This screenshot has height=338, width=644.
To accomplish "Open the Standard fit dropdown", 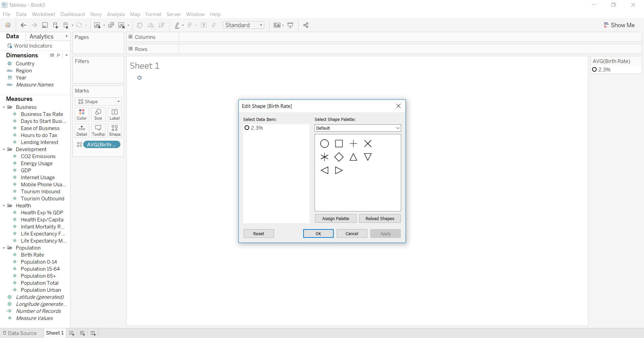I will tap(244, 25).
